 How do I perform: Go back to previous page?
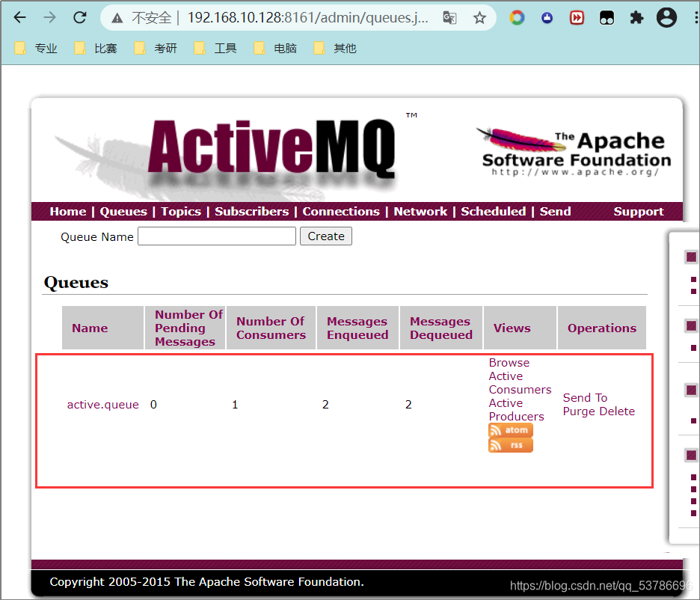click(20, 17)
